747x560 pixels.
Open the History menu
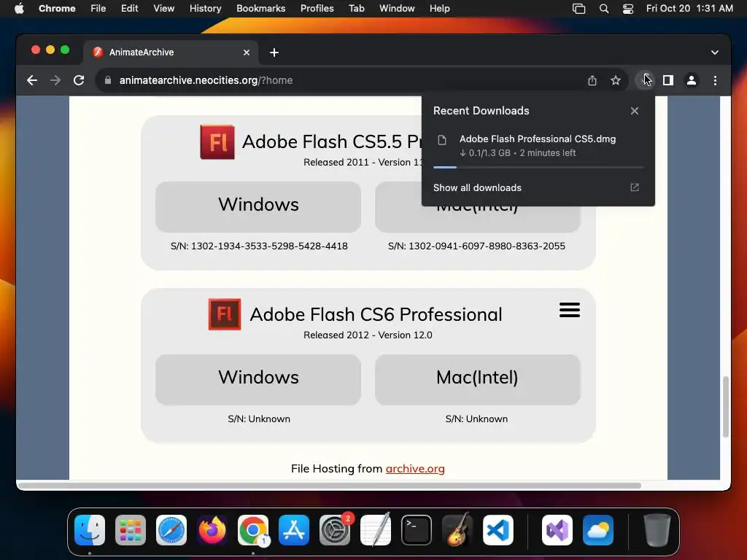pyautogui.click(x=205, y=9)
